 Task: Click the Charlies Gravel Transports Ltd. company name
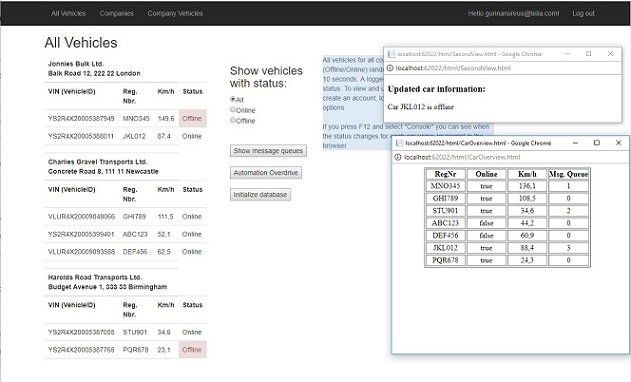point(97,162)
